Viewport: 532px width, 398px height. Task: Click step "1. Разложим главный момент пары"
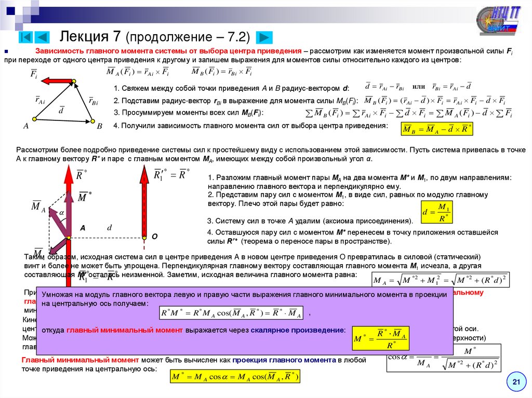[360, 182]
